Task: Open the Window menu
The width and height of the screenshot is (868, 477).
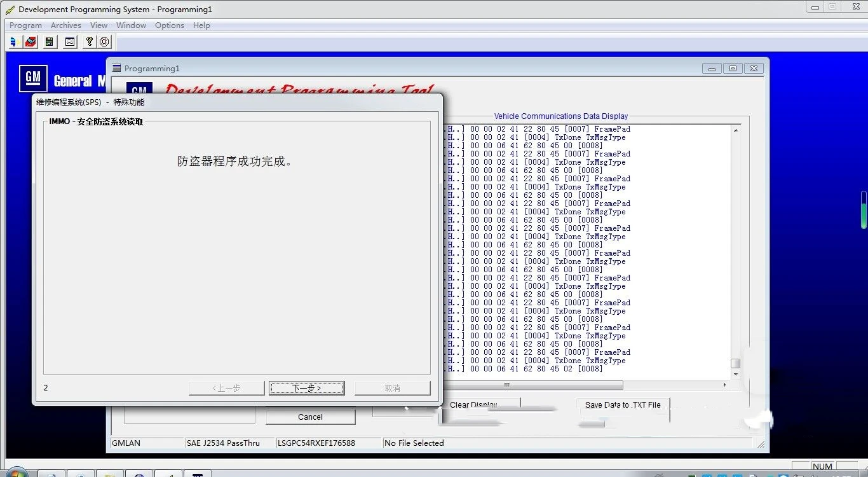Action: 132,25
